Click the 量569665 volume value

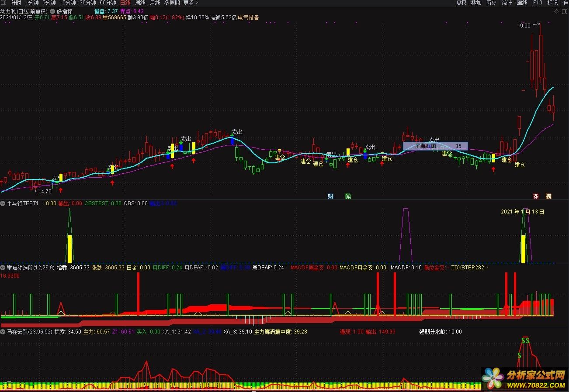114,18
